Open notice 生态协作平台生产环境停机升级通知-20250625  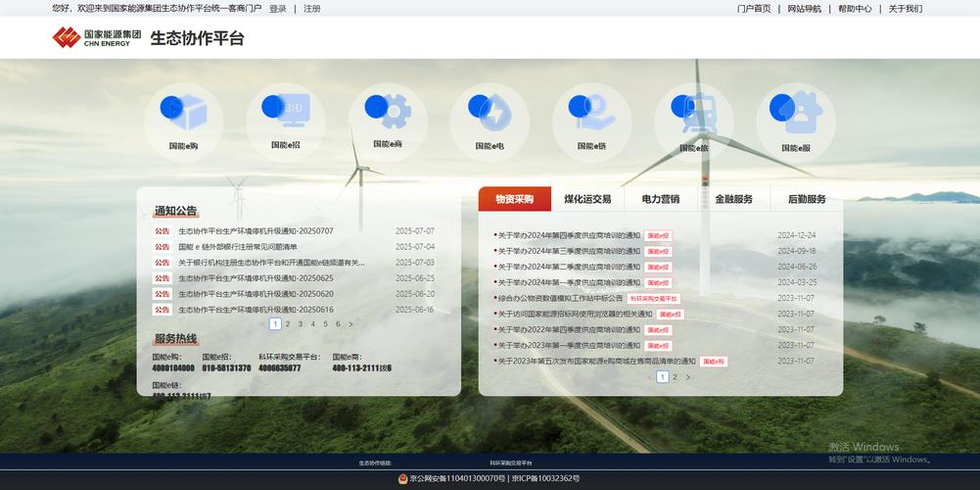pos(257,278)
